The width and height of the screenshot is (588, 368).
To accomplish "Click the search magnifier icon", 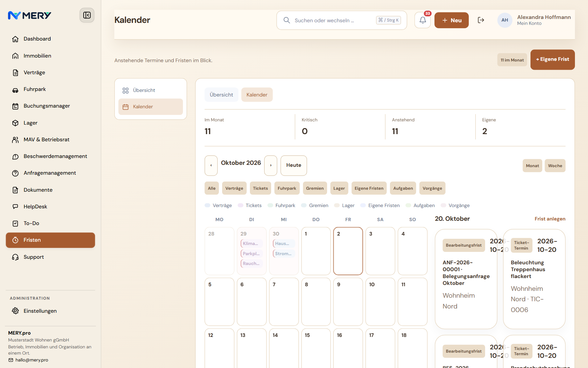I will click(287, 20).
